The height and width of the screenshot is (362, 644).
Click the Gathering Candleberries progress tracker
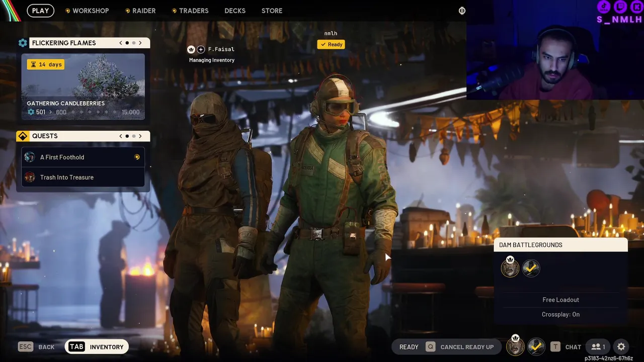(83, 112)
